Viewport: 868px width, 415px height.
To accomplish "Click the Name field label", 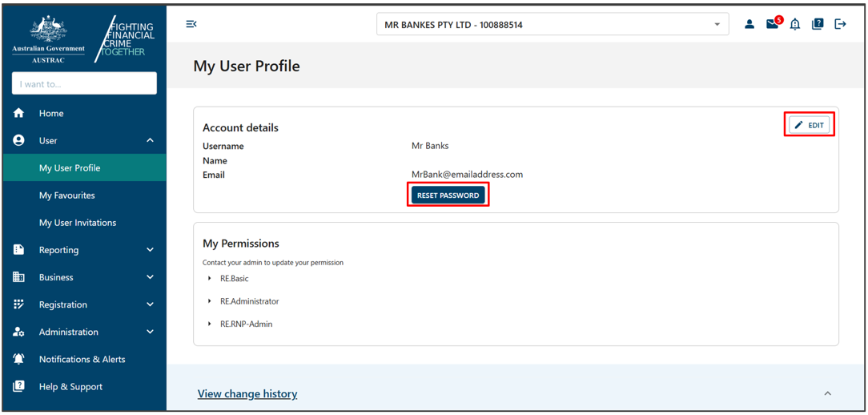I will pyautogui.click(x=215, y=161).
